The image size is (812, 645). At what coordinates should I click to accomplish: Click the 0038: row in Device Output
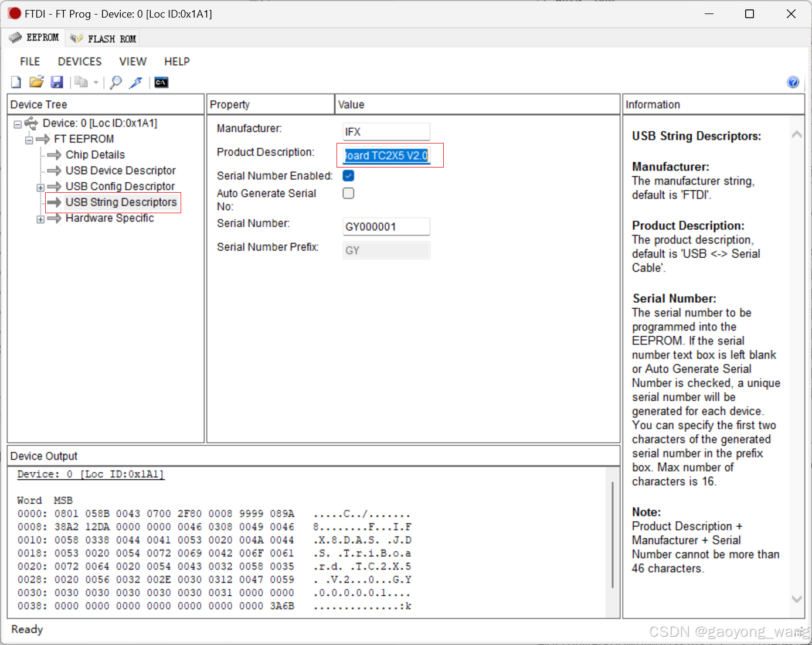[214, 606]
